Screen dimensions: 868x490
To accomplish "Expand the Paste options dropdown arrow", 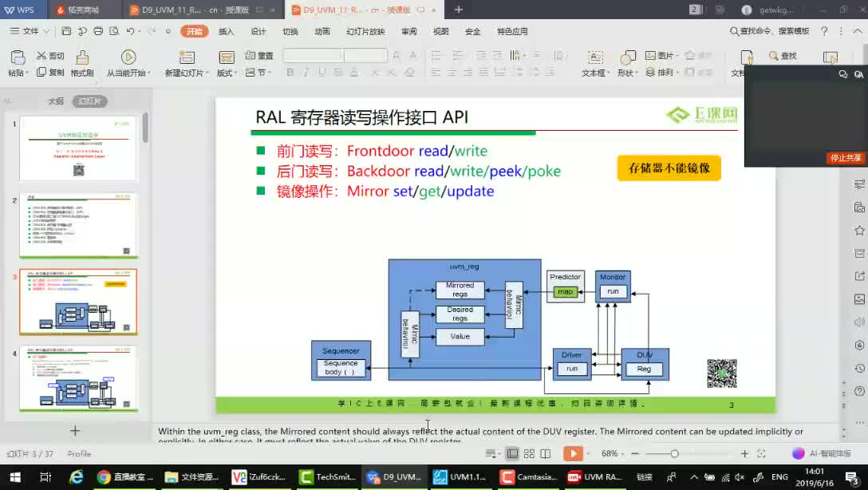I will 27,73.
